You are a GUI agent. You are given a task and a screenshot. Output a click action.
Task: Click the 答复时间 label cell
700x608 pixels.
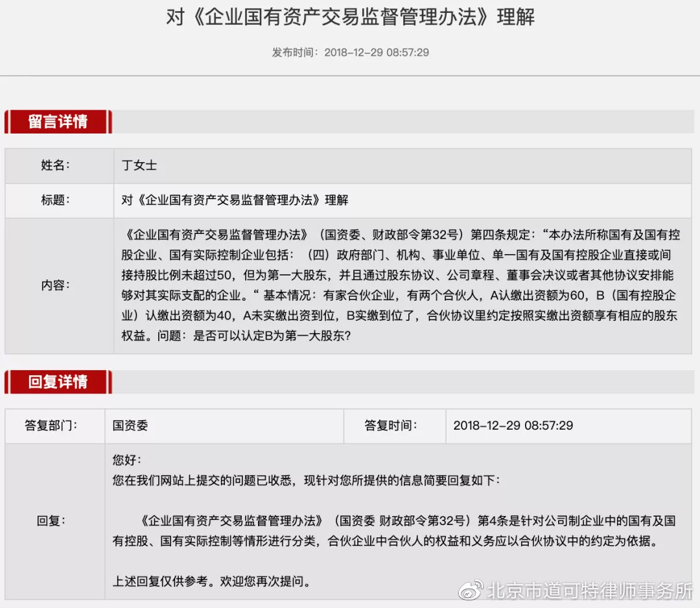tap(395, 426)
